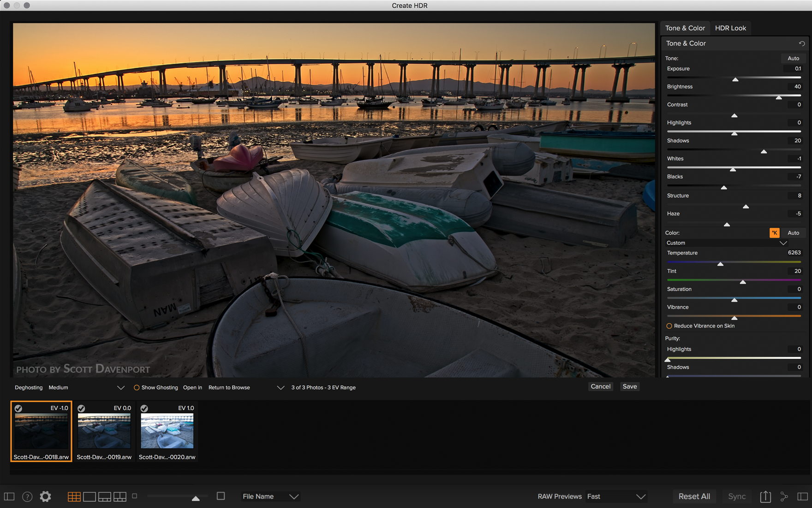Click the share nodes icon
Screen dimensions: 812x508
point(784,496)
